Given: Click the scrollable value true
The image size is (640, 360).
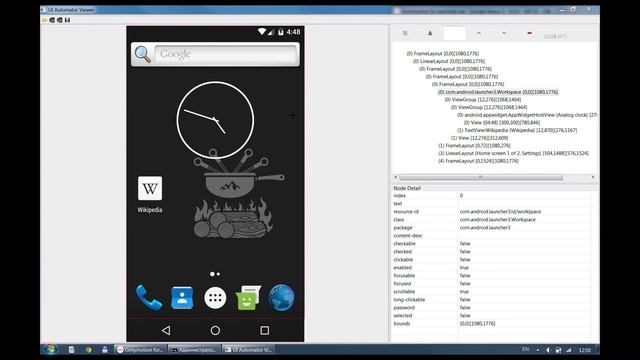Looking at the screenshot, I should [464, 291].
